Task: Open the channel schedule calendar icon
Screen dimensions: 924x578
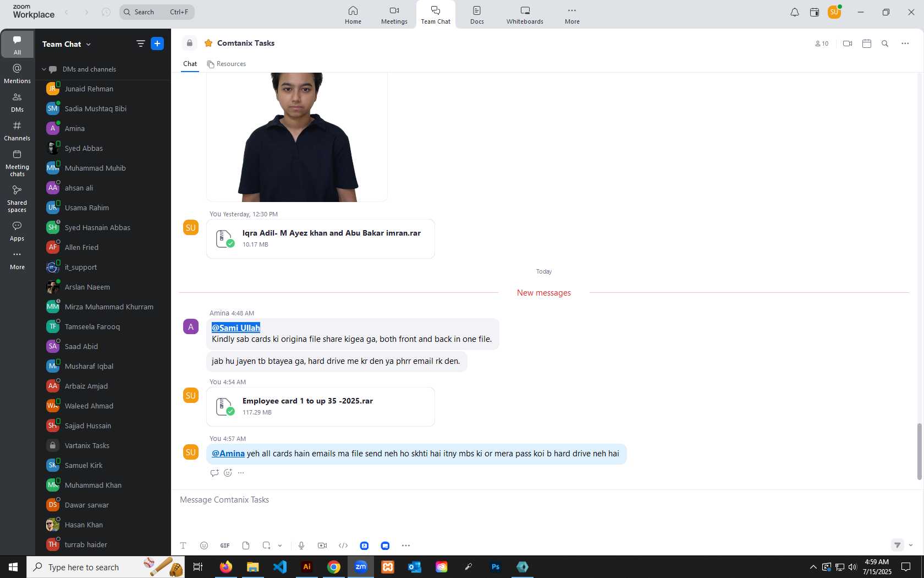Action: pos(867,43)
